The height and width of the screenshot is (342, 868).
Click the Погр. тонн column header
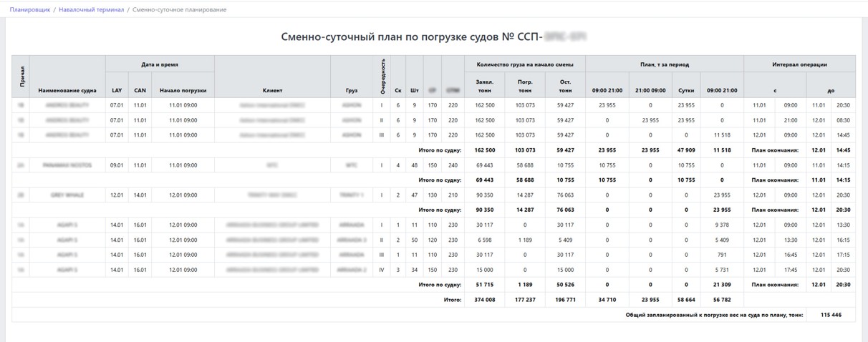click(525, 86)
